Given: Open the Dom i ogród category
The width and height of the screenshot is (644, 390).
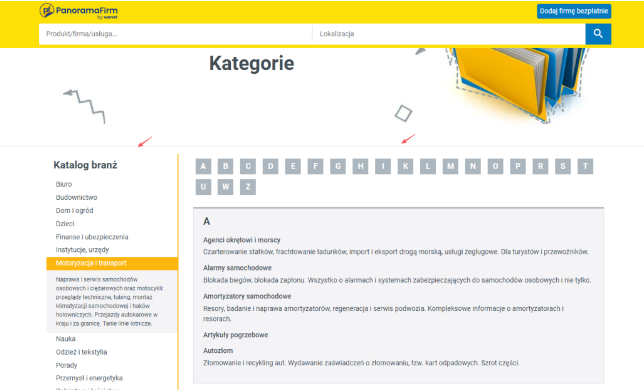Looking at the screenshot, I should coord(74,211).
